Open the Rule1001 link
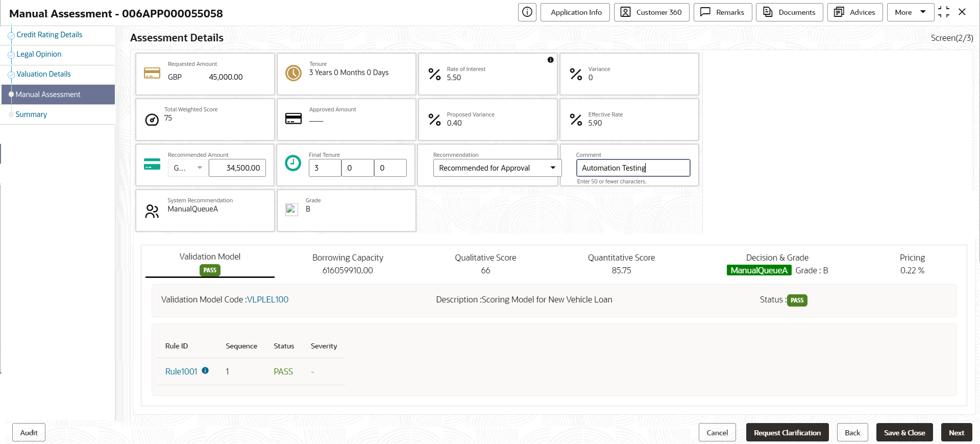The width and height of the screenshot is (980, 444). click(181, 371)
